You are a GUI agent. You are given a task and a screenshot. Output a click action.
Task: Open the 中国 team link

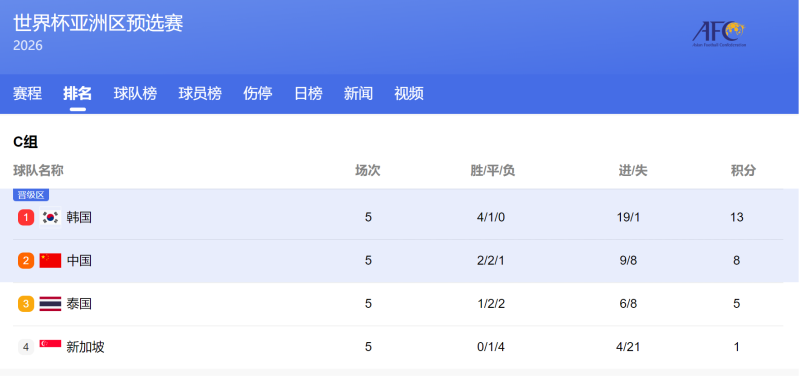pyautogui.click(x=79, y=261)
